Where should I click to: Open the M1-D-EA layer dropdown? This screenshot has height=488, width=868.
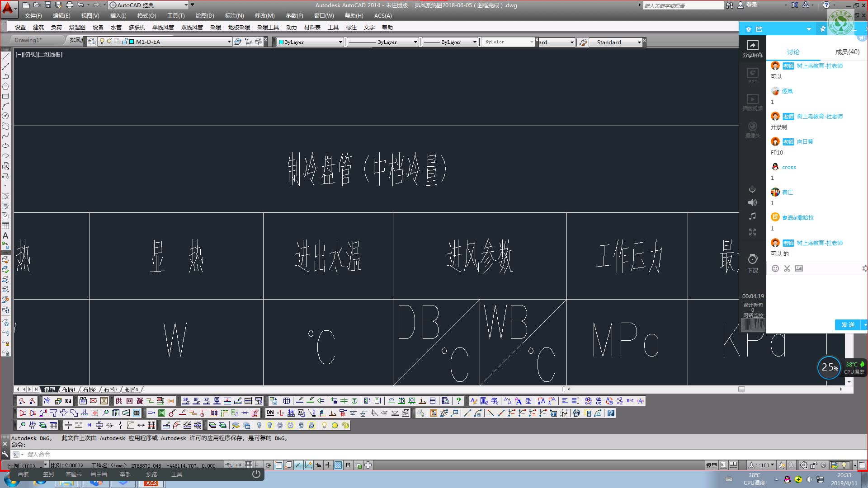165,42
